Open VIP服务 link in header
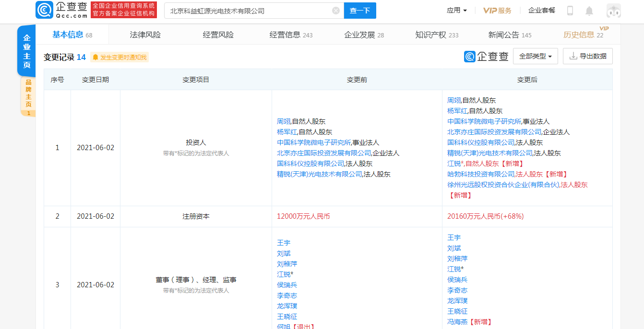Viewport: 644px width, 329px height. (497, 11)
